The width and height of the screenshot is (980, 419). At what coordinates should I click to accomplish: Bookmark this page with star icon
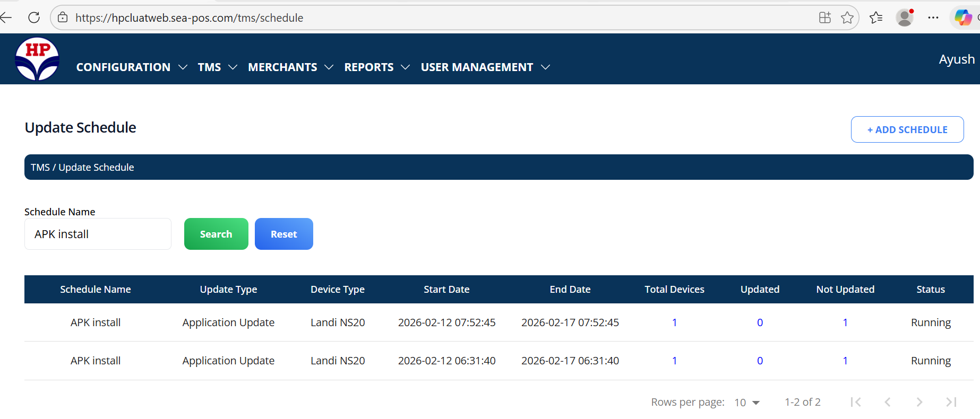(847, 18)
